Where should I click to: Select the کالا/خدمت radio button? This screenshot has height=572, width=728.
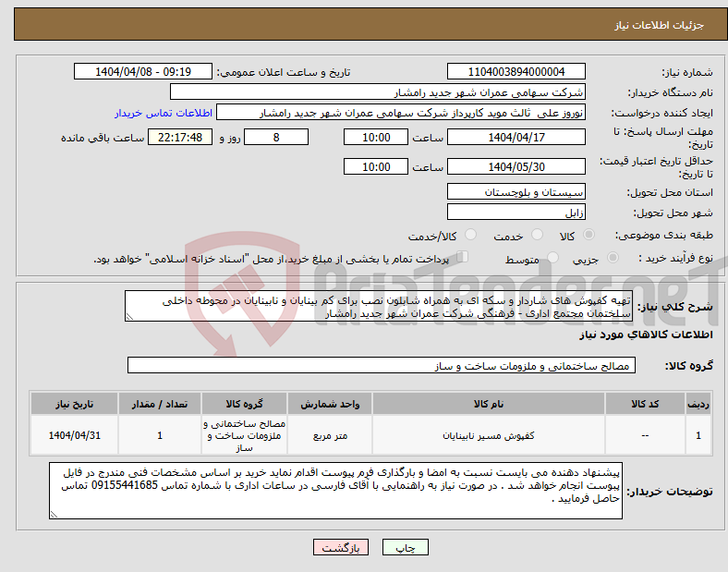point(471,235)
